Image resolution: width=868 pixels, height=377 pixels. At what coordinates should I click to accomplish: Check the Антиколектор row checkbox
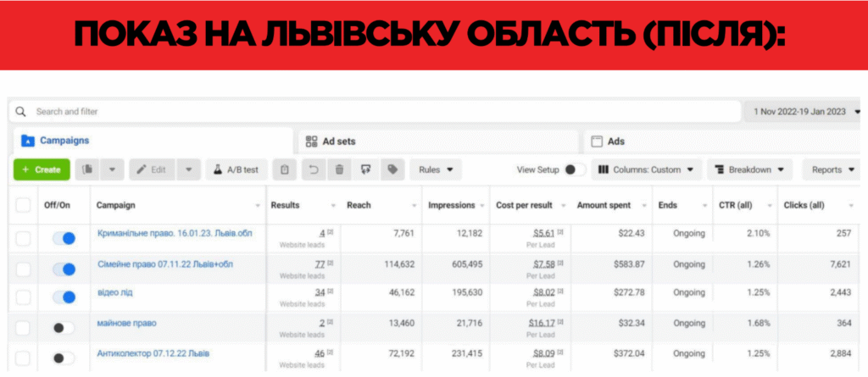(x=23, y=358)
